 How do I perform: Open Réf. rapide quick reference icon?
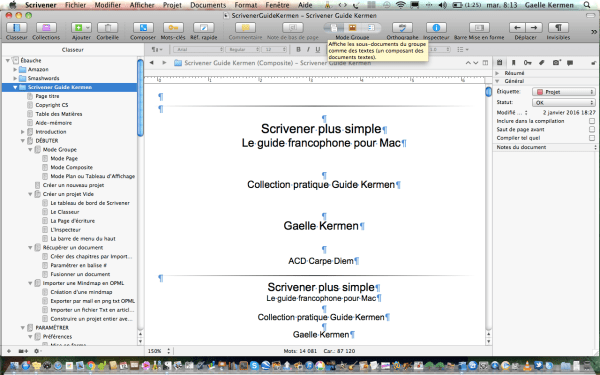point(204,28)
